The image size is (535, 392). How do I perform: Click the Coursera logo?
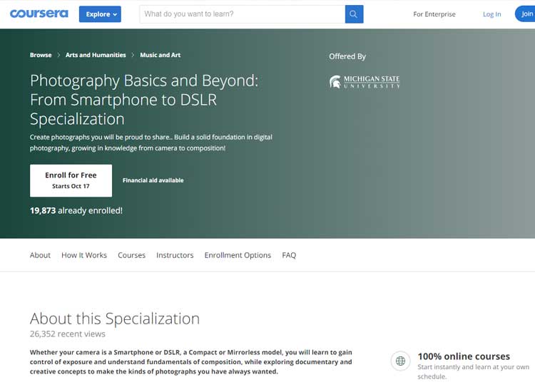coord(39,14)
